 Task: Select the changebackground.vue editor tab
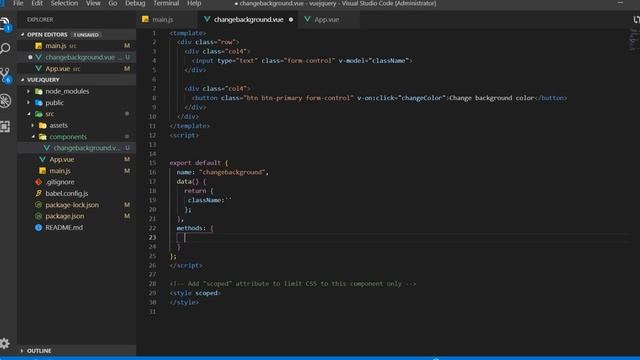point(248,20)
